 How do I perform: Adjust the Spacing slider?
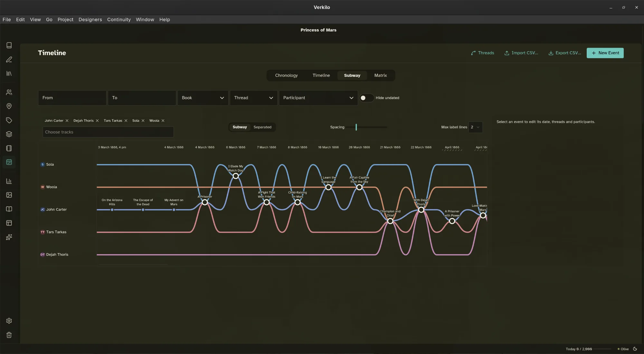356,127
